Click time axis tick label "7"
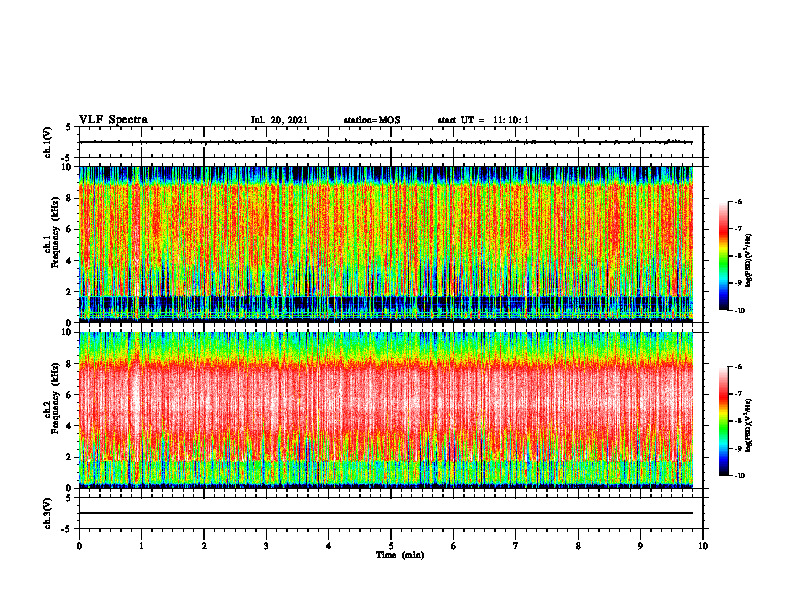 [x=516, y=546]
